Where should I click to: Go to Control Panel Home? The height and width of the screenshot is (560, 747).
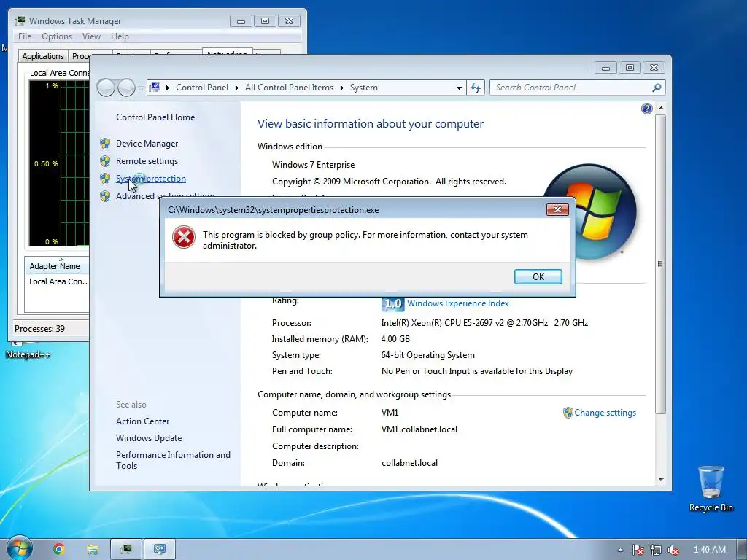click(x=155, y=117)
